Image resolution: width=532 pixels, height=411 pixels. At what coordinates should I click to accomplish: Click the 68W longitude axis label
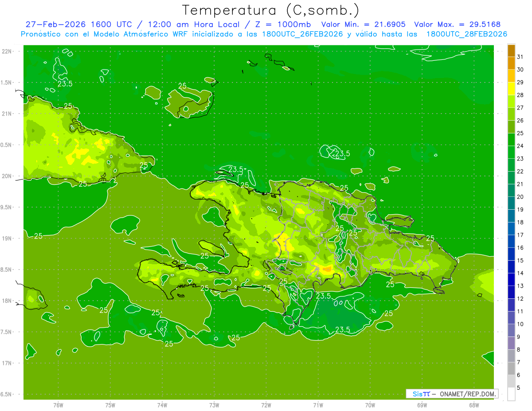tap(474, 405)
